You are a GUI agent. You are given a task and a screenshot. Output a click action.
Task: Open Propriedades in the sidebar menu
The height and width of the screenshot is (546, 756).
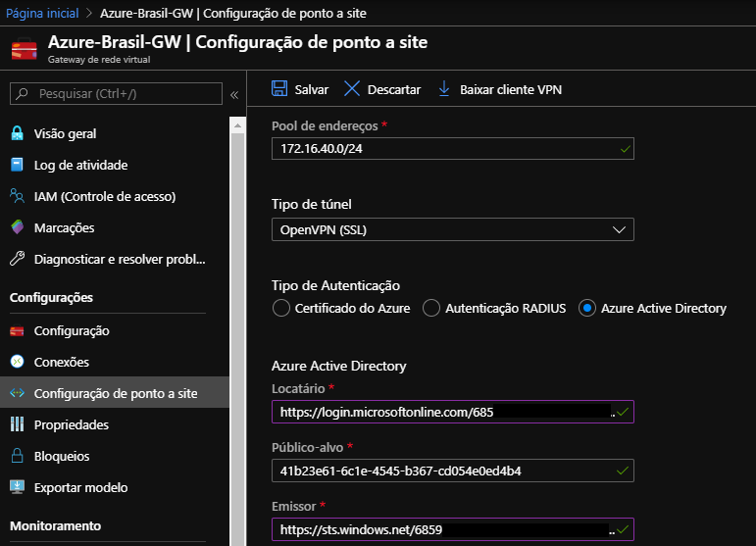(x=71, y=424)
